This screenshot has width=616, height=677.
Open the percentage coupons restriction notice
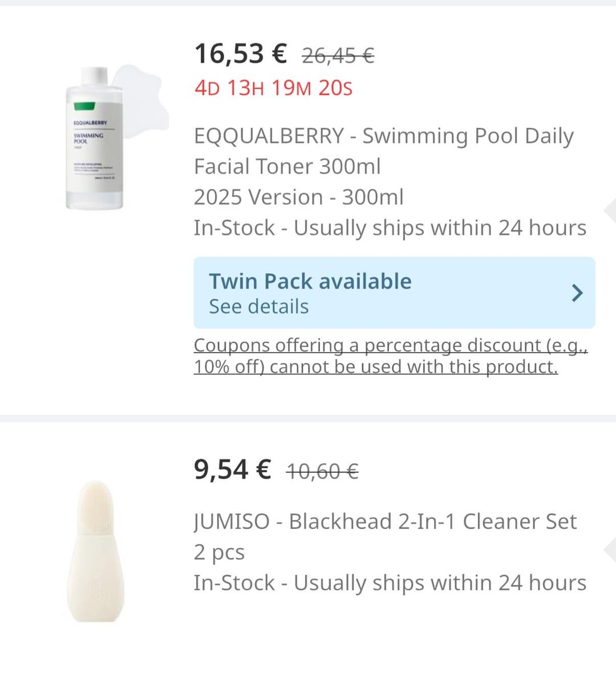click(x=390, y=356)
